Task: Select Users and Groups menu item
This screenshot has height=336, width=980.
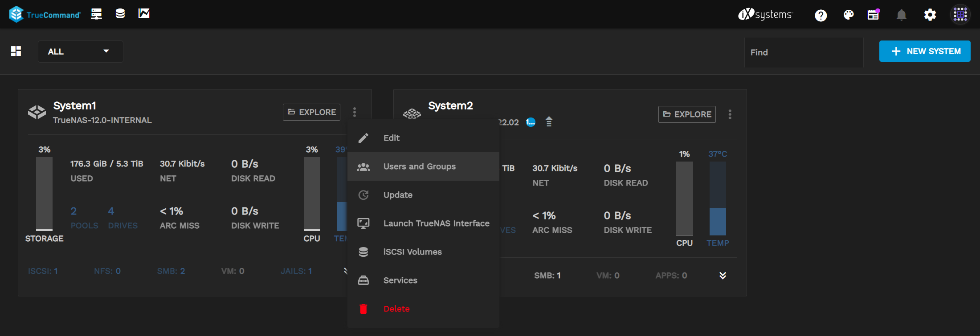Action: [x=419, y=166]
